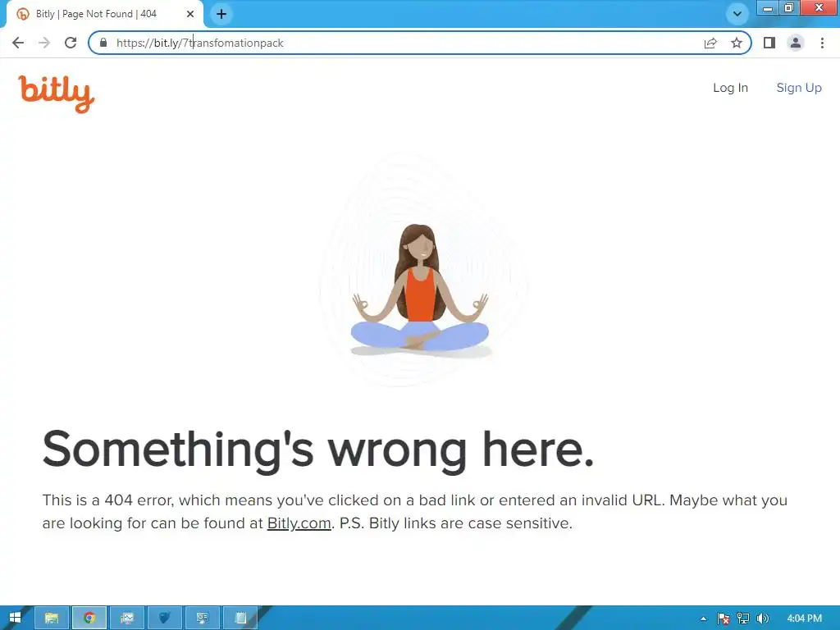
Task: Open the Log In link
Action: tap(730, 88)
